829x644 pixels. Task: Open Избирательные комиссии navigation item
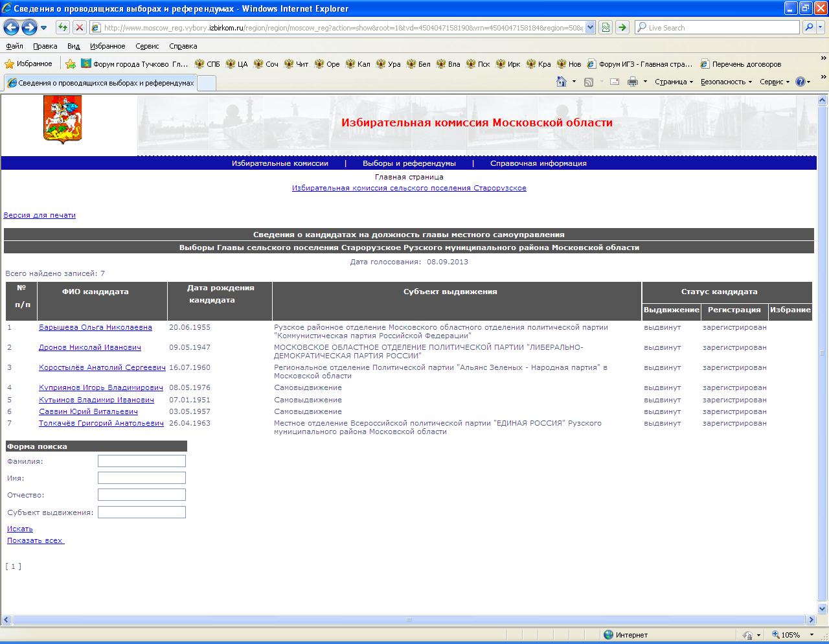pos(280,163)
